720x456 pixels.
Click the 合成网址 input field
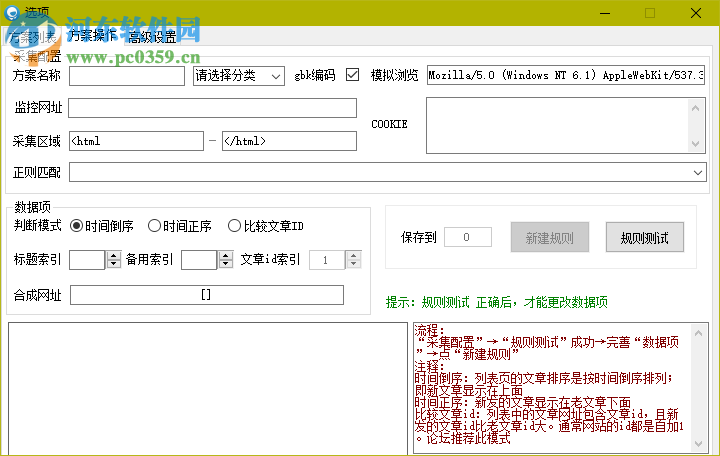tap(207, 295)
